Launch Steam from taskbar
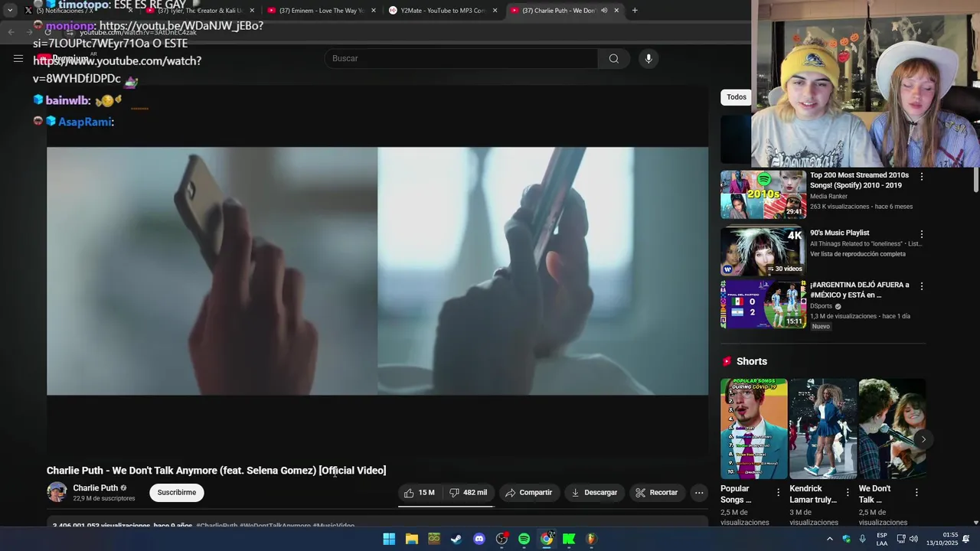 tap(456, 539)
